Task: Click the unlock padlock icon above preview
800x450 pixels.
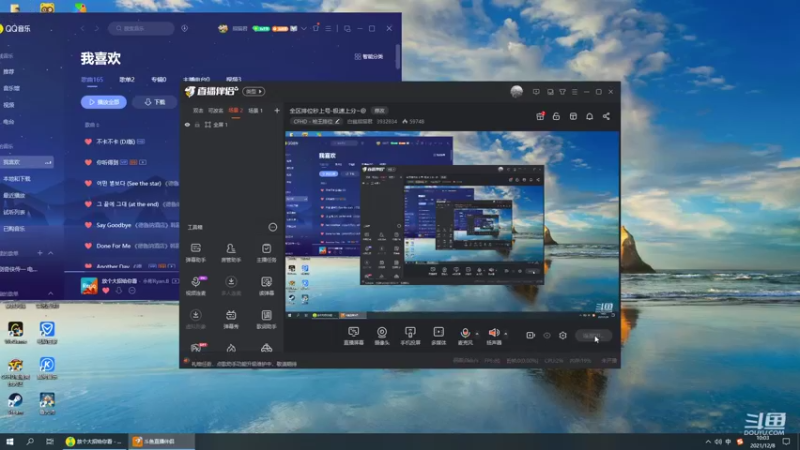Action: pos(556,116)
